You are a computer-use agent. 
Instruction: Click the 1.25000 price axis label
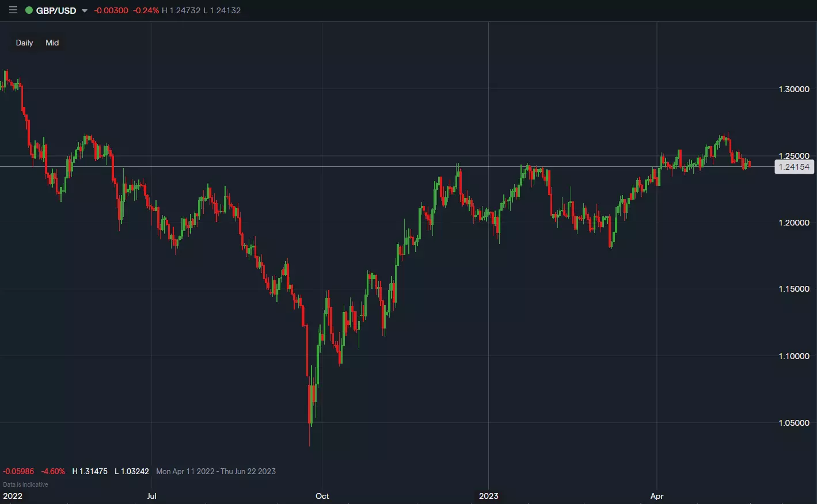coord(794,156)
